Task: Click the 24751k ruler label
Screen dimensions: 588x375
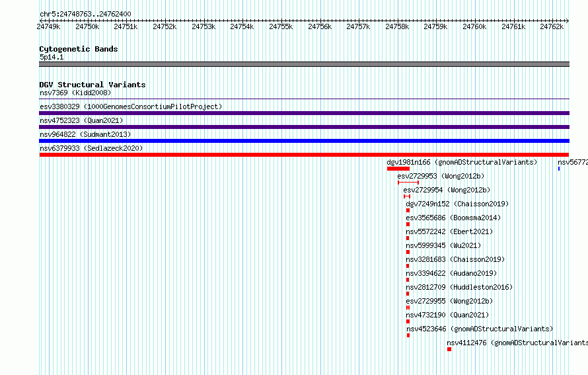Action: pyautogui.click(x=126, y=26)
